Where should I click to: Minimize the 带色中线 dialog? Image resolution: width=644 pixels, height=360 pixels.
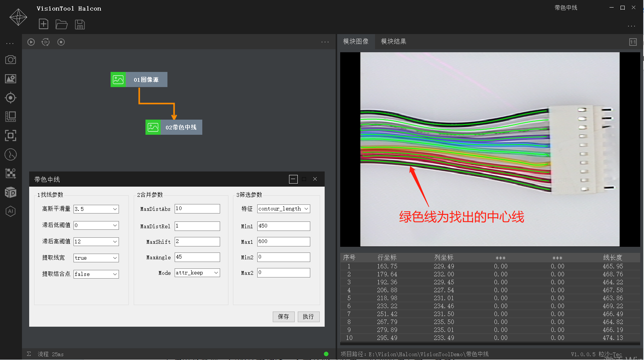tap(293, 179)
